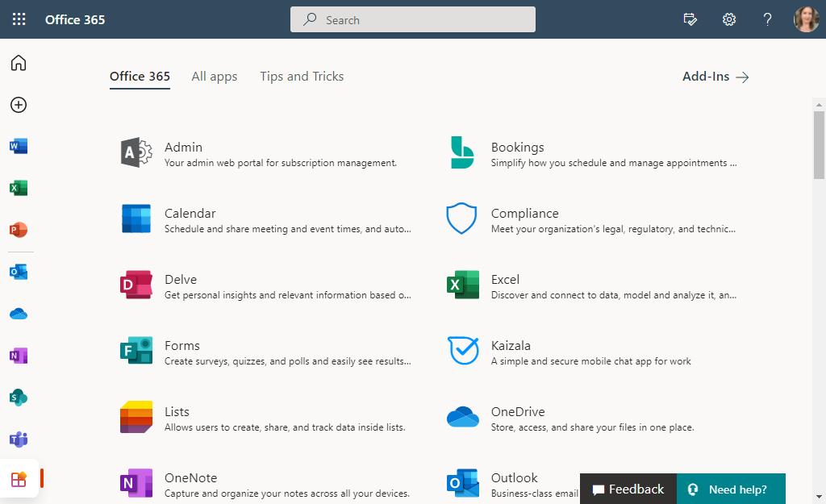Image resolution: width=826 pixels, height=504 pixels.
Task: Click the Feedback button
Action: point(628,489)
